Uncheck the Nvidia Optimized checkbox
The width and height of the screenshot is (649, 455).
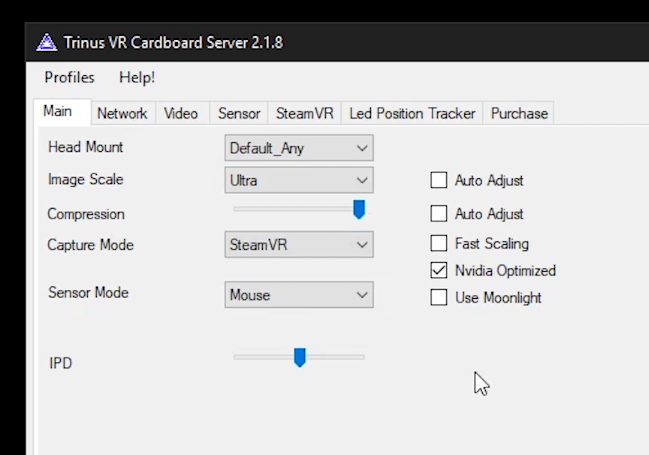coord(438,270)
